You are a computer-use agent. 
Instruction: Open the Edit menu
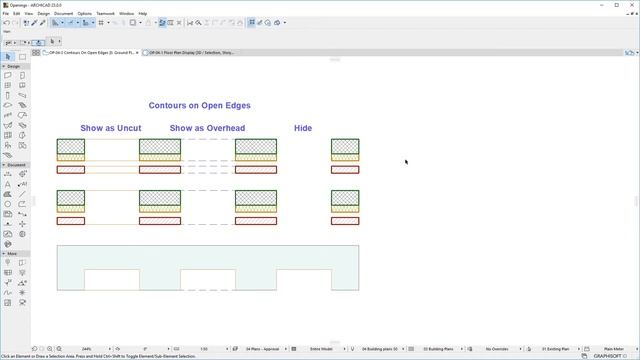[x=17, y=13]
